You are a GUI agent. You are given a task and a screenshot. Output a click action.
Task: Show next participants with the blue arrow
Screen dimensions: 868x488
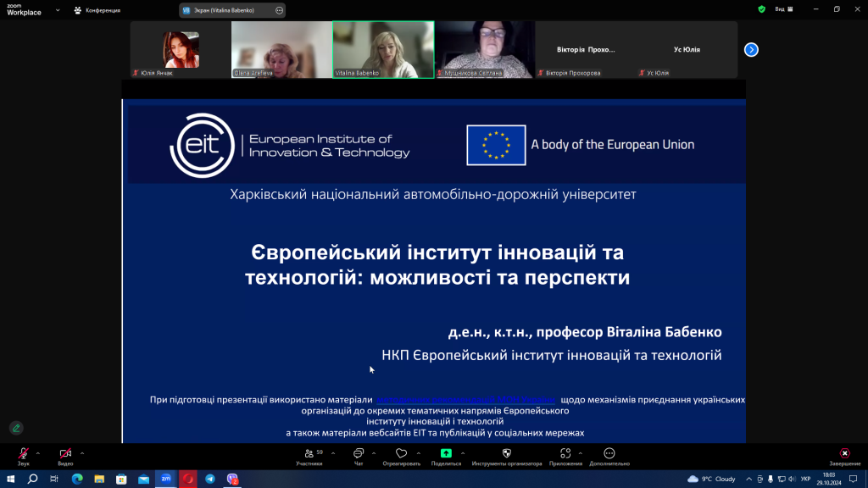(751, 50)
